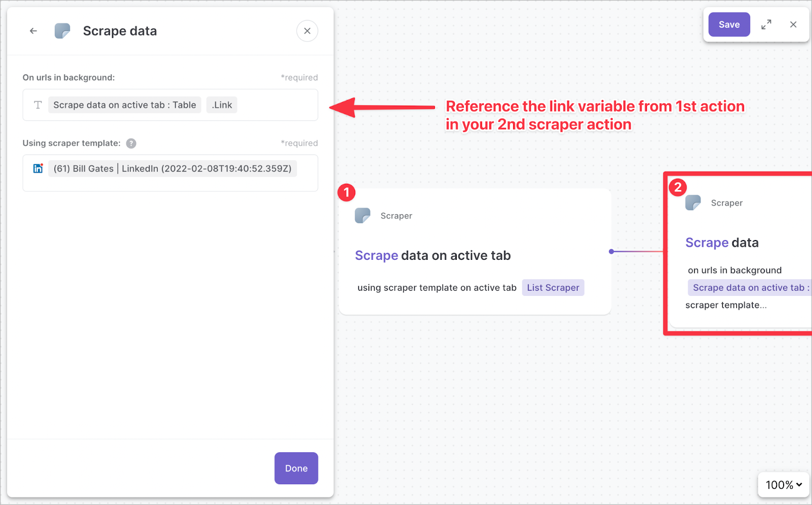Expand the workflow editor to fullscreen
Screen dimensions: 812x505
pyautogui.click(x=766, y=24)
